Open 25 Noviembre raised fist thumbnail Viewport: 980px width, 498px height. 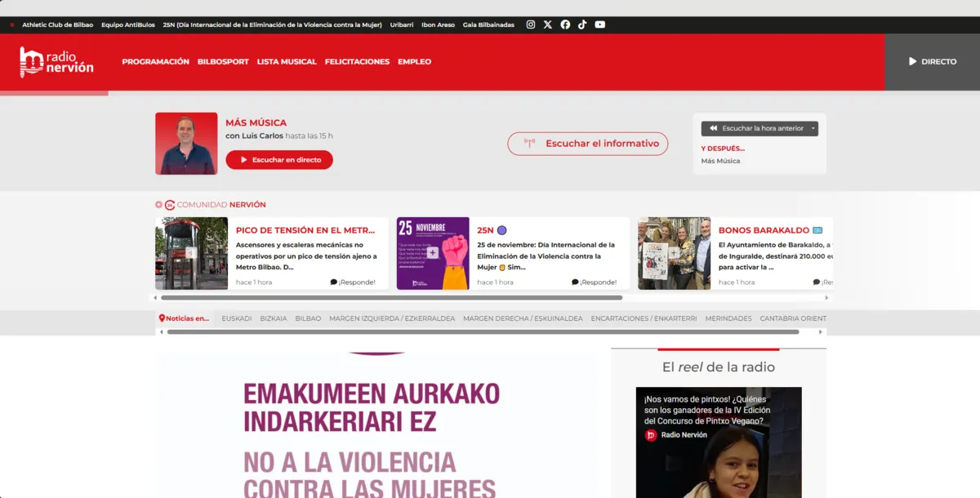click(433, 253)
